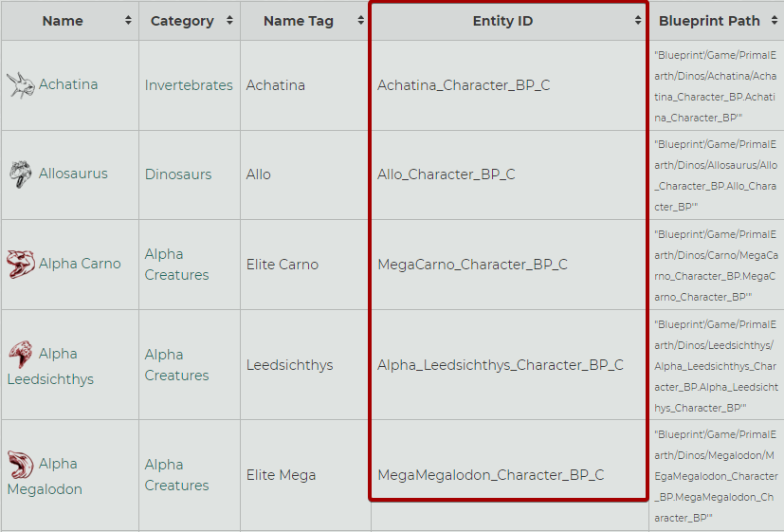Click the MegaMegalodon_Character_BP_C entity ID

click(x=490, y=475)
